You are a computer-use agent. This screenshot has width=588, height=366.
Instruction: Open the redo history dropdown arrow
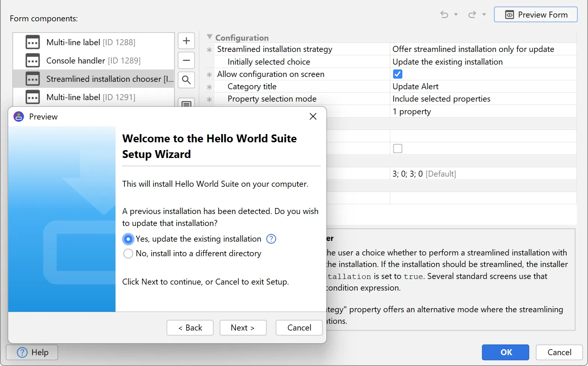point(484,15)
